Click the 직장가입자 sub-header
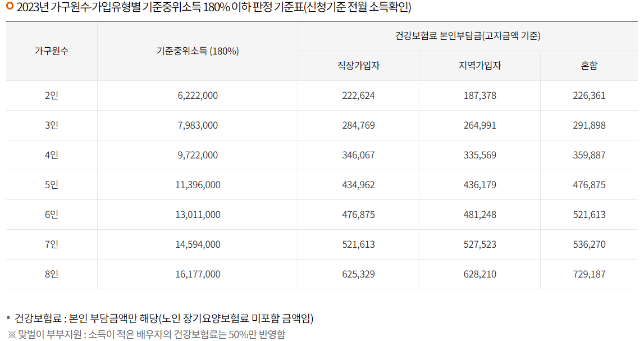The width and height of the screenshot is (644, 341). coord(359,66)
